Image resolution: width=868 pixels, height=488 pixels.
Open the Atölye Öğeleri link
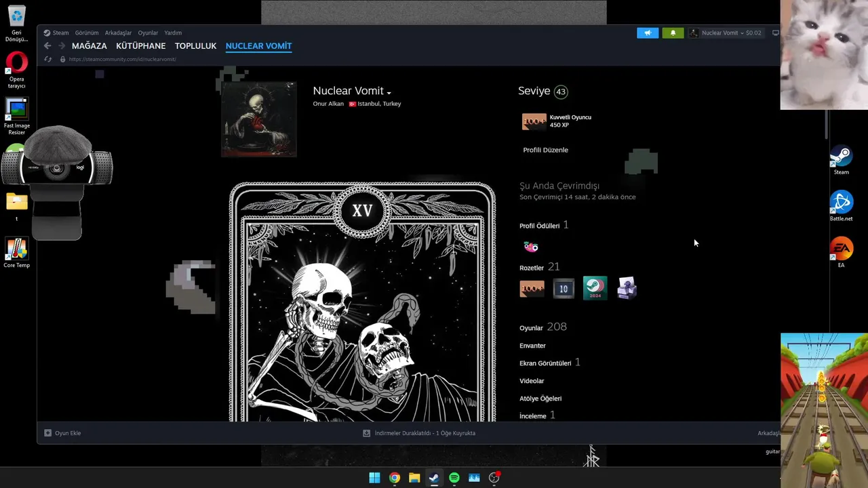pyautogui.click(x=540, y=399)
